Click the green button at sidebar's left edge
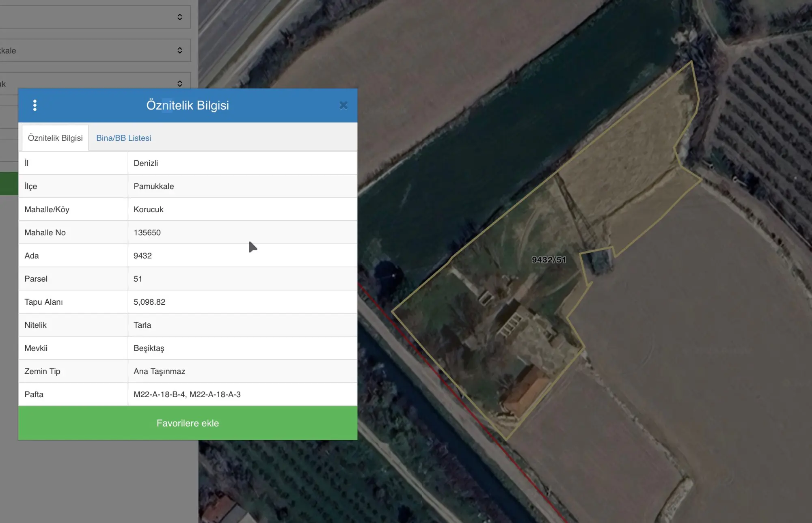The width and height of the screenshot is (812, 523). [9, 183]
